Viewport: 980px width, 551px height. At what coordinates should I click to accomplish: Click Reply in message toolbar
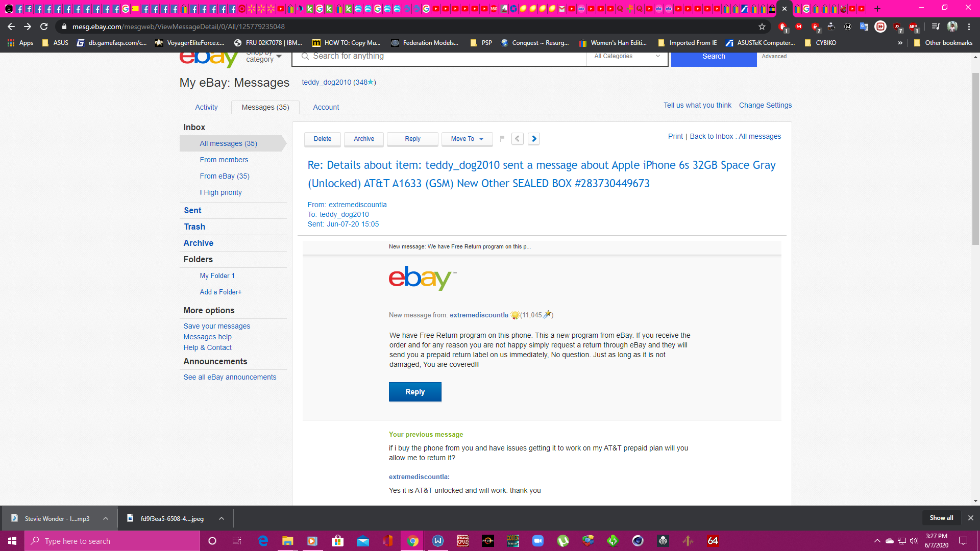[412, 139]
